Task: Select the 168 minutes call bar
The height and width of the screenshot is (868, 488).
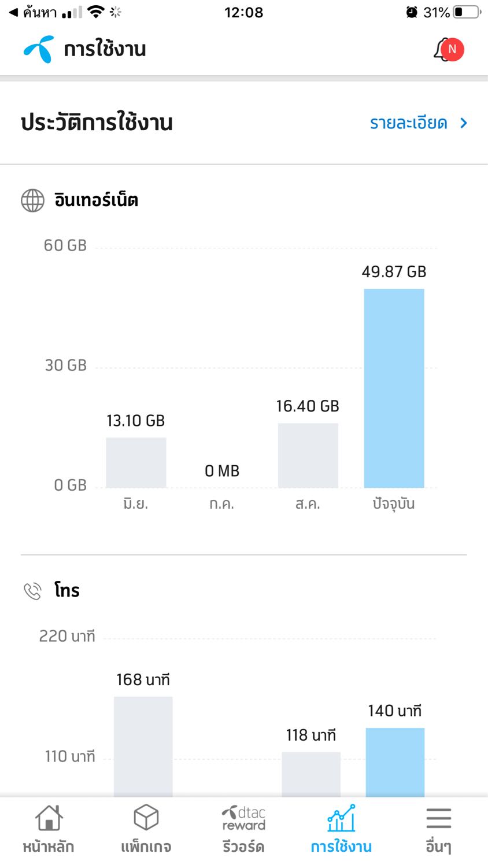Action: tap(143, 746)
